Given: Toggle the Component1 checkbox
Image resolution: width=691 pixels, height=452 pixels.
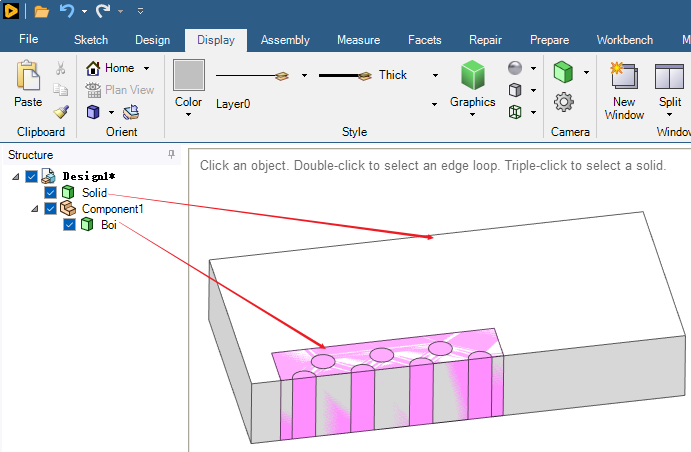Looking at the screenshot, I should (x=50, y=209).
